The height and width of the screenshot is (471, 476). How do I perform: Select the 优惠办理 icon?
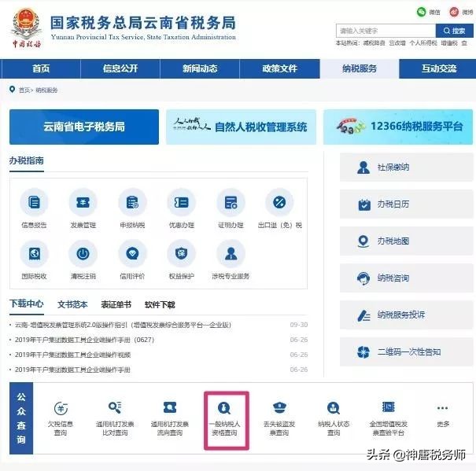[x=181, y=202]
